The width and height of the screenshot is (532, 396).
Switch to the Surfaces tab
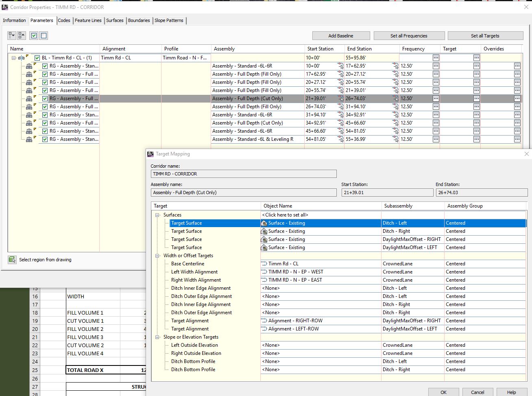[x=115, y=20]
